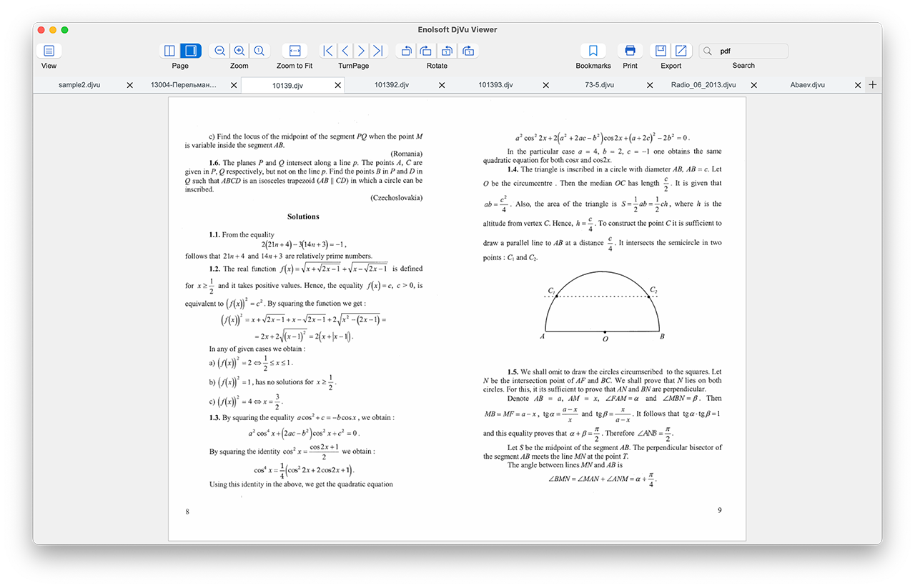This screenshot has height=588, width=915.
Task: Add a new tab with plus button
Action: tap(872, 84)
